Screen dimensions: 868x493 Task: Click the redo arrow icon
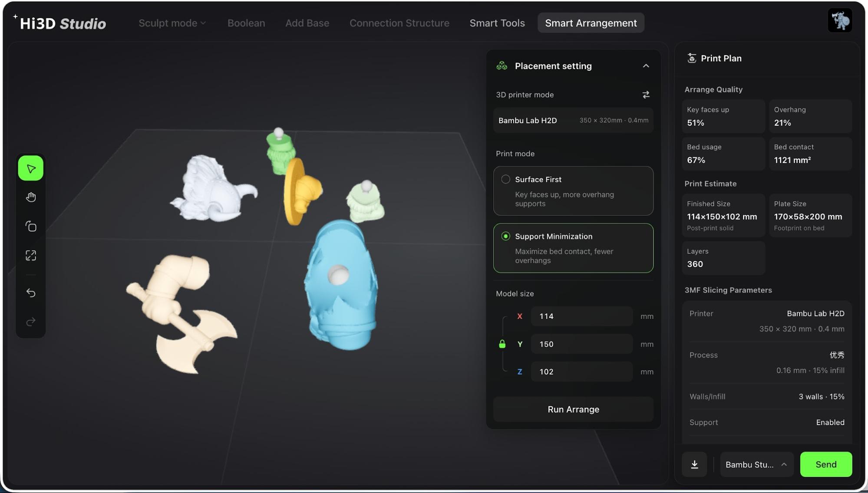click(31, 322)
